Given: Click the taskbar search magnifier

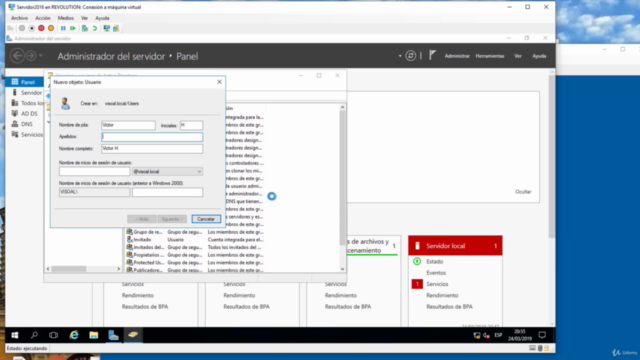Looking at the screenshot, I should (x=34, y=335).
